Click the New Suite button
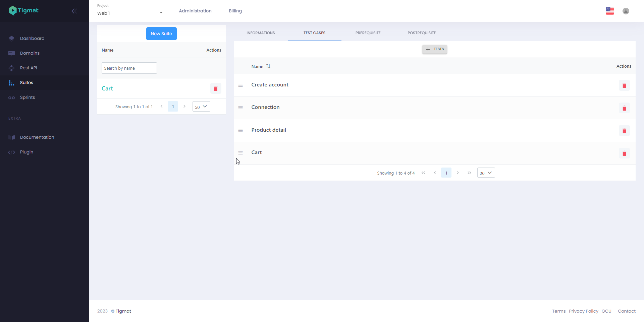The height and width of the screenshot is (322, 644). click(161, 34)
